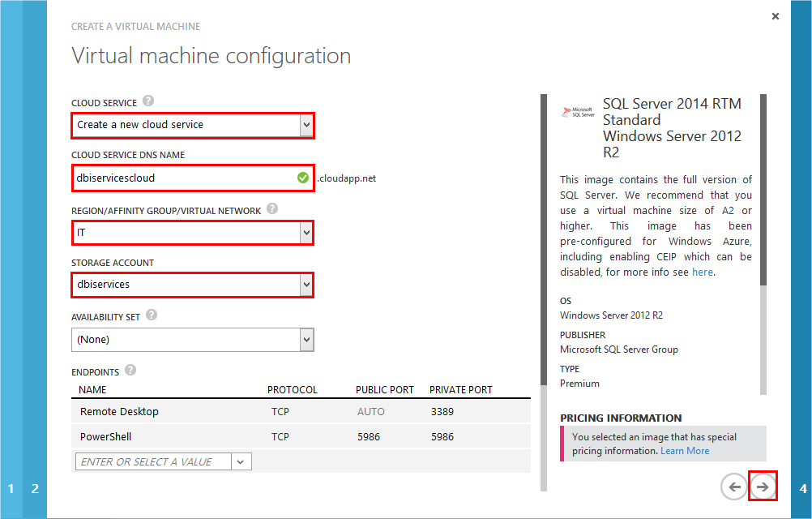The width and height of the screenshot is (812, 519).
Task: Click the Microsoft SQL Server logo
Action: click(579, 112)
